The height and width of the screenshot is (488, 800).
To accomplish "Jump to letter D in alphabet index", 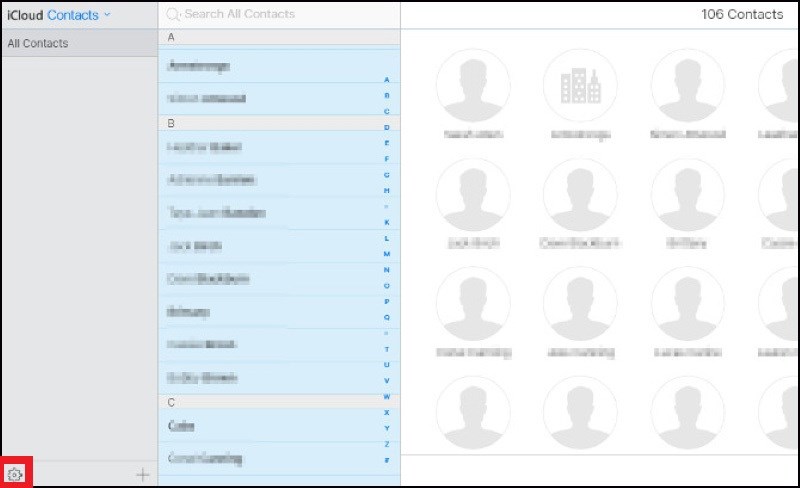I will click(x=387, y=127).
